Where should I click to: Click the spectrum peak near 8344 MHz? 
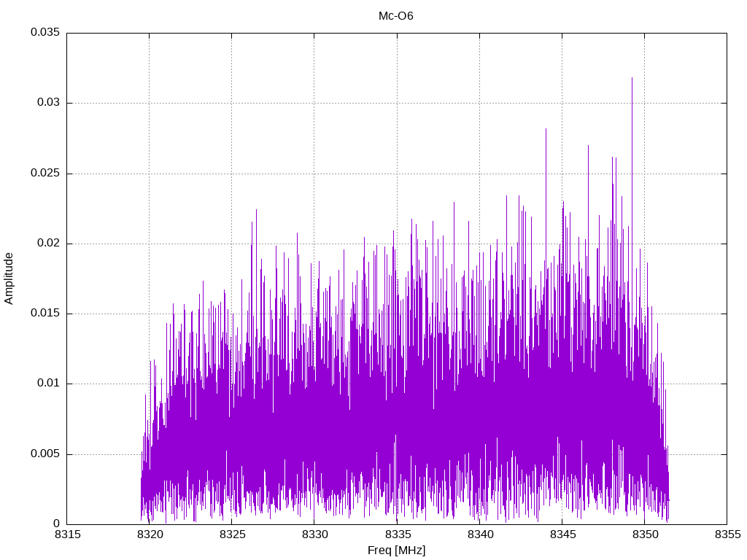click(546, 131)
